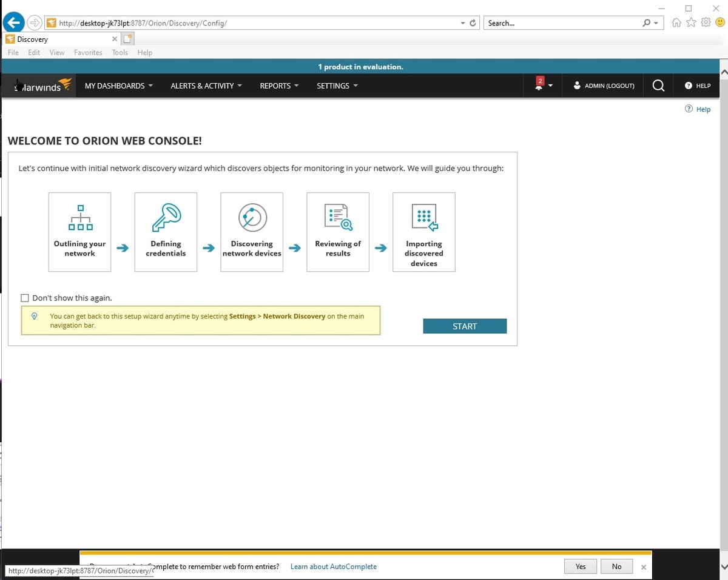Click the search magnifier in the browser search box
This screenshot has width=728, height=580.
(647, 23)
